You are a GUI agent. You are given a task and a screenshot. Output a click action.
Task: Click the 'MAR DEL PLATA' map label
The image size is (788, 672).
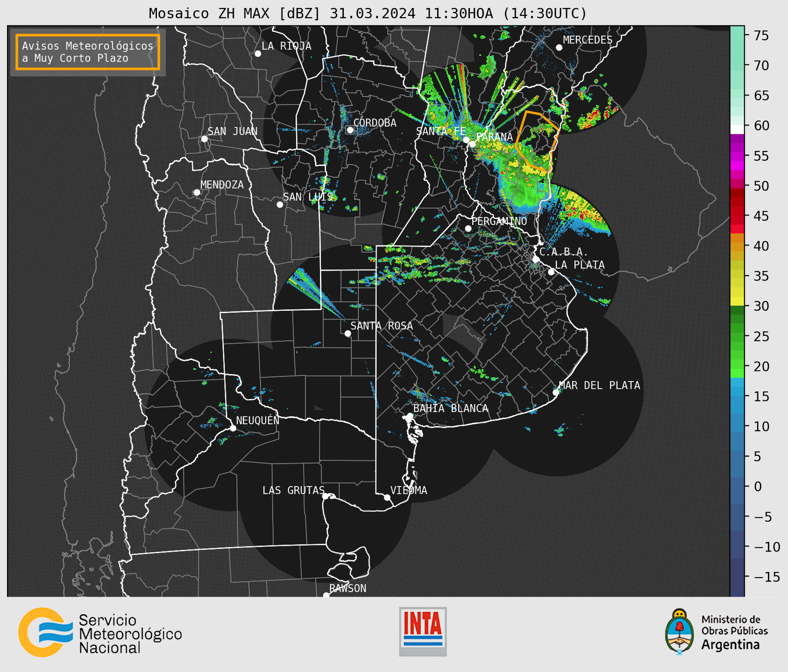(x=599, y=386)
